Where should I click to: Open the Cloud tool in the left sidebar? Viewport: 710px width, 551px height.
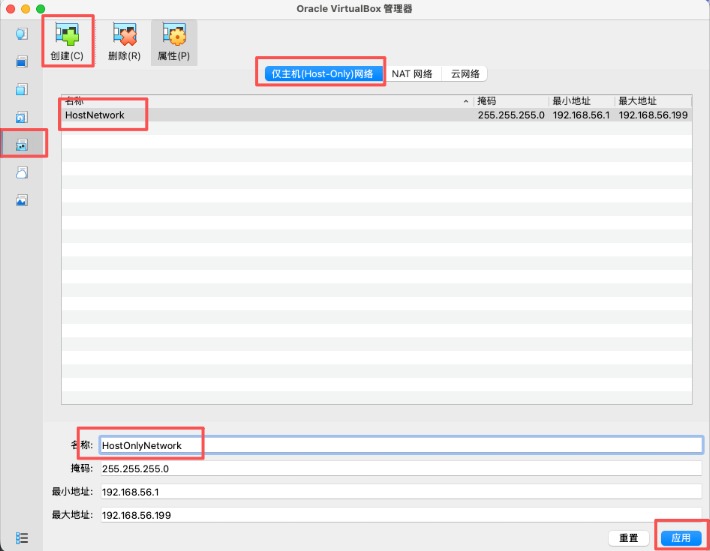pos(22,172)
